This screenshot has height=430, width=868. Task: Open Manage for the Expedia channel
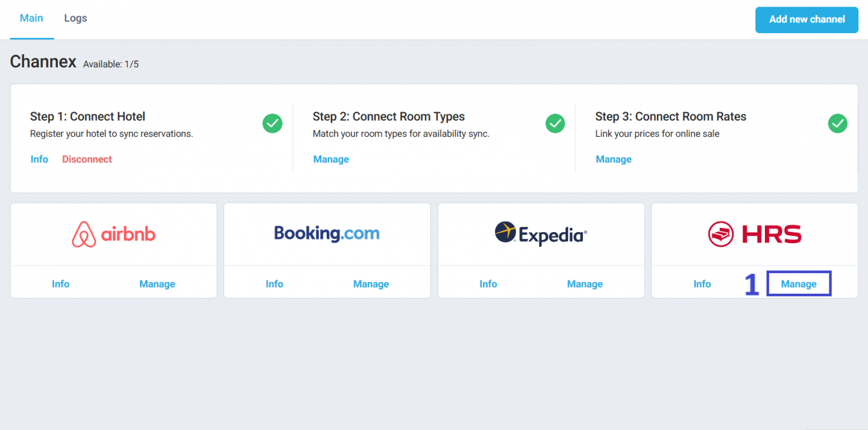585,284
